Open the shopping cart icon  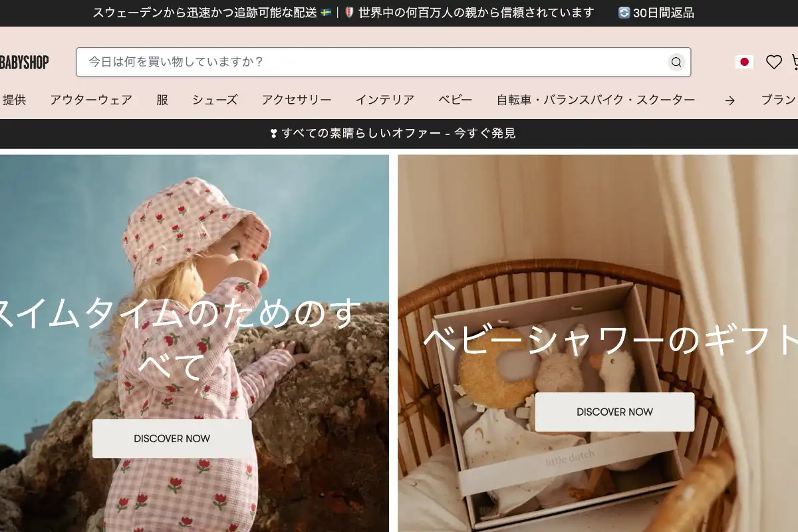pyautogui.click(x=795, y=63)
